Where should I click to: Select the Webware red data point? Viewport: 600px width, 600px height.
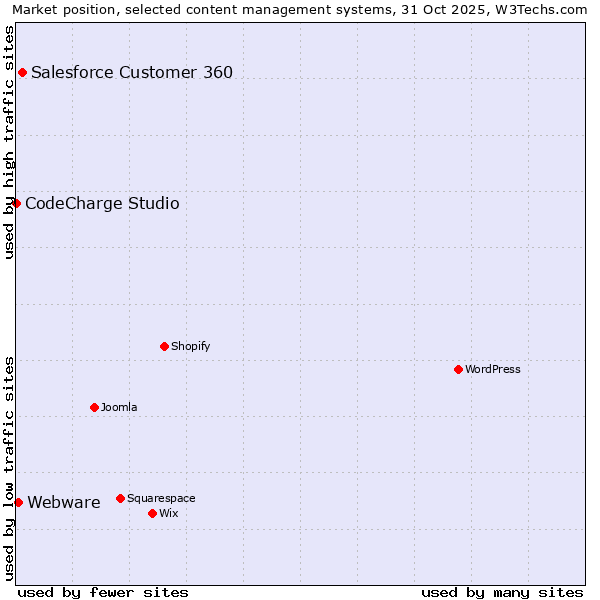pos(18,502)
